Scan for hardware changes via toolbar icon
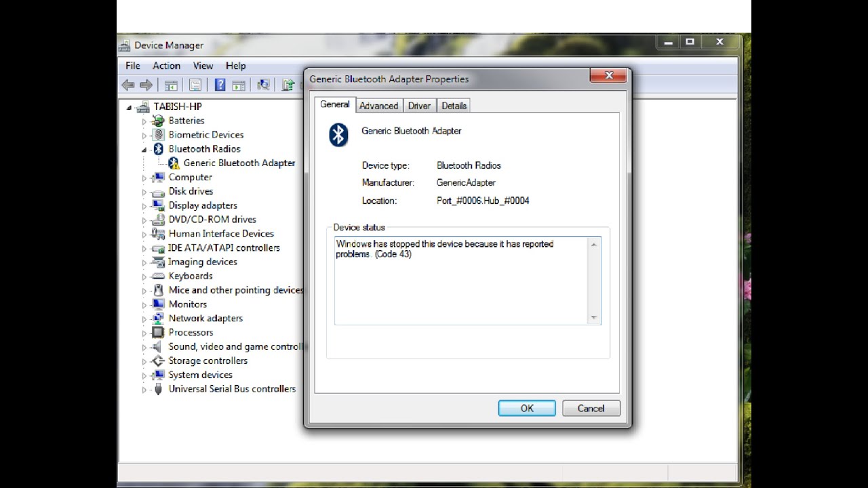The image size is (868, 488). click(263, 85)
